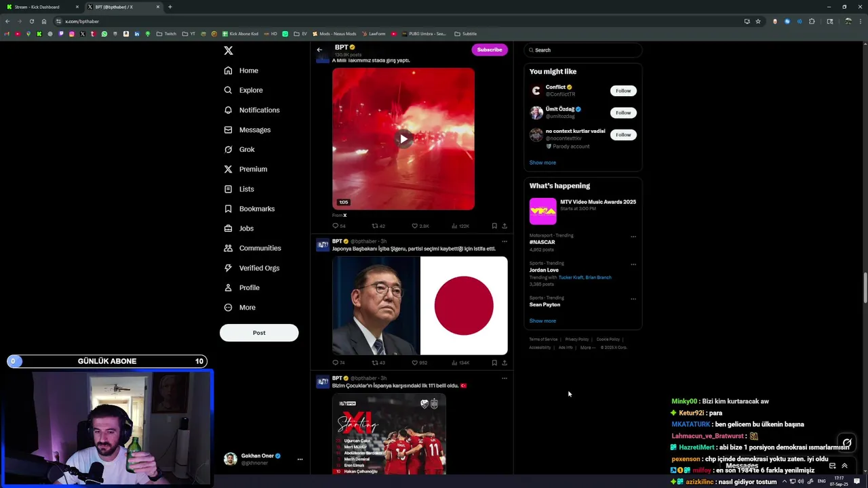This screenshot has width=868, height=488.
Task: Click the Post button
Action: [259, 333]
